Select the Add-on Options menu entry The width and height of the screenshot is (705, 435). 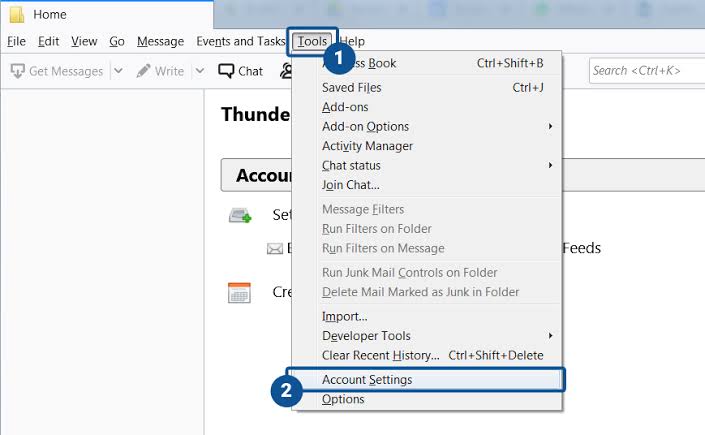(x=427, y=126)
